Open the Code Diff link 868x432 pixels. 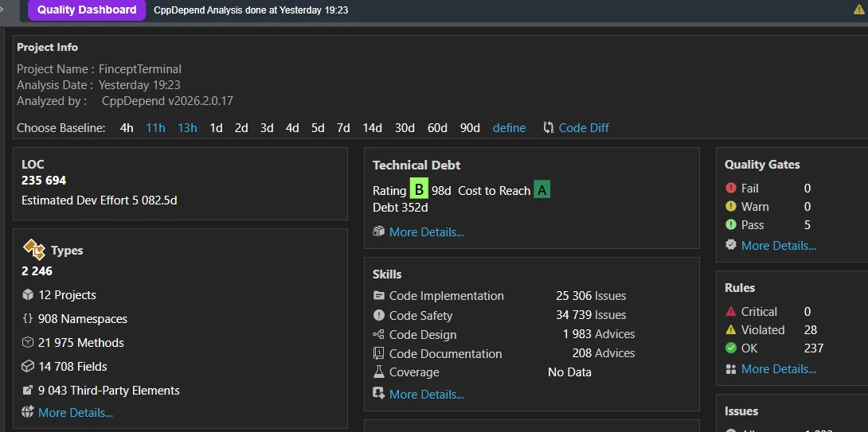point(584,128)
